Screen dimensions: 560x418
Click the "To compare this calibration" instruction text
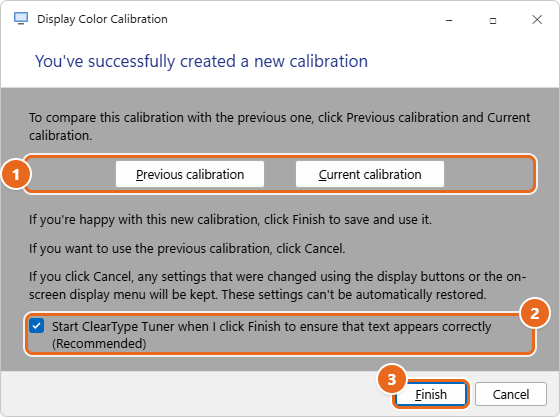pos(279,126)
